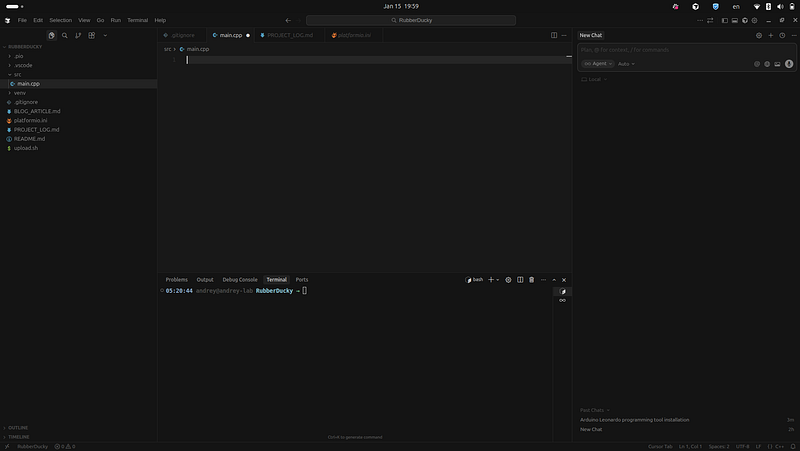Start a new chat with plus icon
Screen dimensions: 800x451
point(770,35)
